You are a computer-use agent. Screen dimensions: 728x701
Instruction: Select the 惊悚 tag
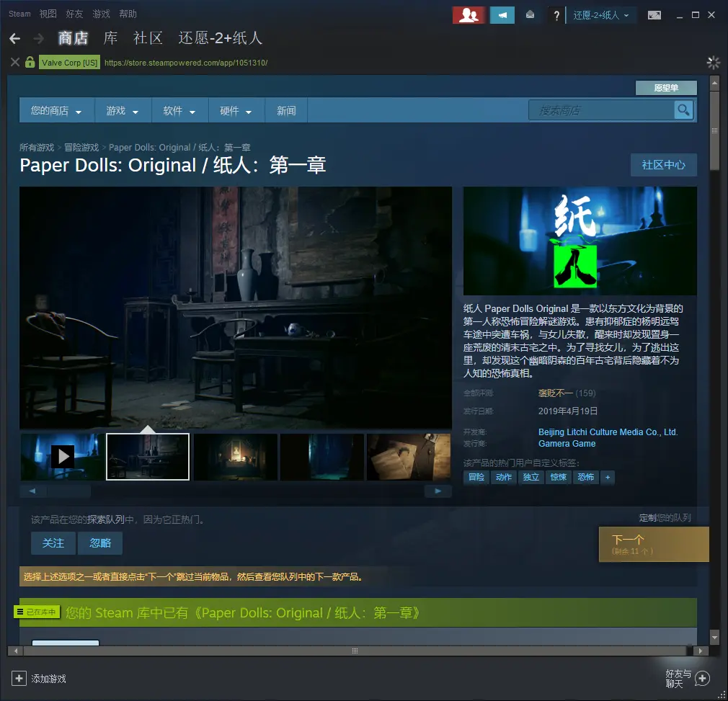(558, 478)
